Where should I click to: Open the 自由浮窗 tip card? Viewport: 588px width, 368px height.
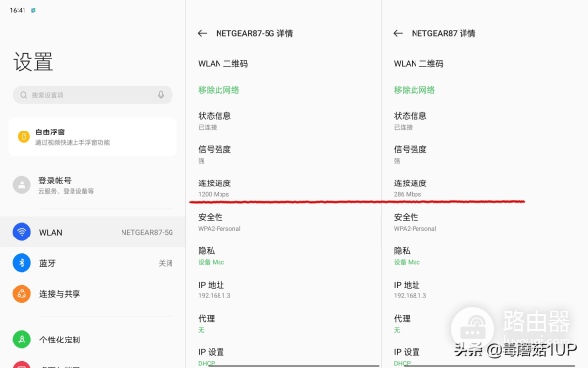click(x=93, y=136)
